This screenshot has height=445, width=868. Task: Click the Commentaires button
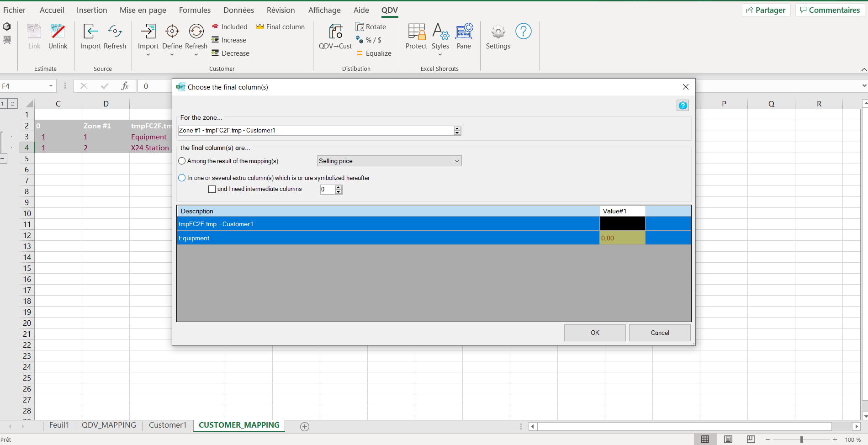[830, 10]
